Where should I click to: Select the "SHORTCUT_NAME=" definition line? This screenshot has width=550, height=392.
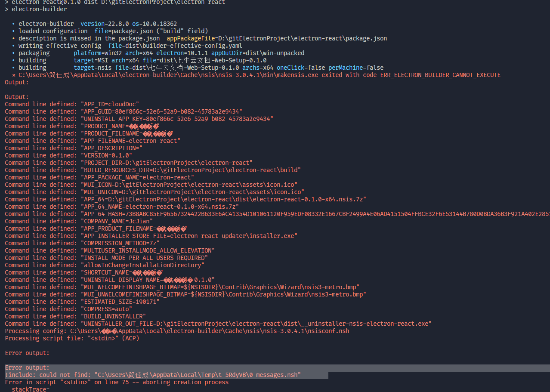(84, 272)
